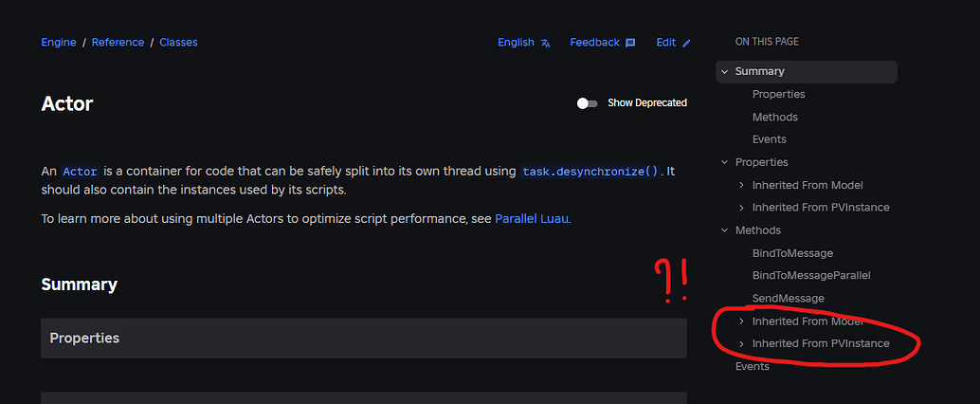This screenshot has height=404, width=980.
Task: Expand Inherited From PVInstance under Properties
Action: (x=741, y=207)
